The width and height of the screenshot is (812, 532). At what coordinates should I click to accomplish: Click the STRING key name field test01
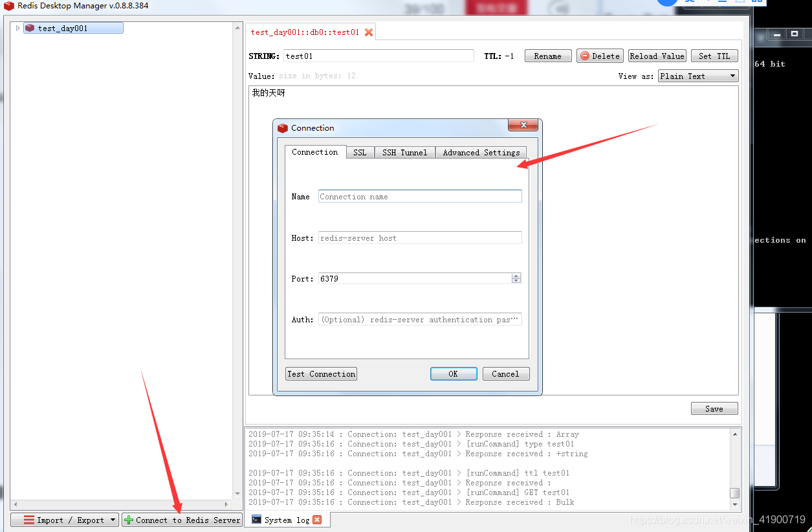[379, 56]
